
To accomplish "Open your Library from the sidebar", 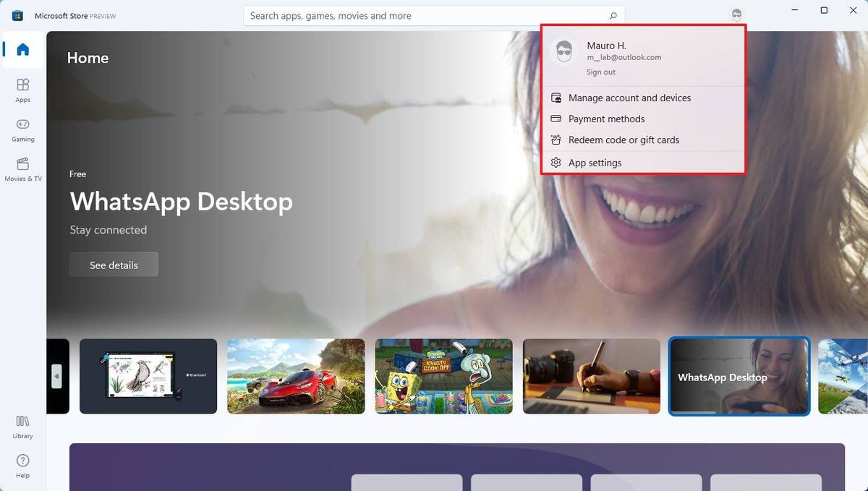I will click(x=22, y=427).
